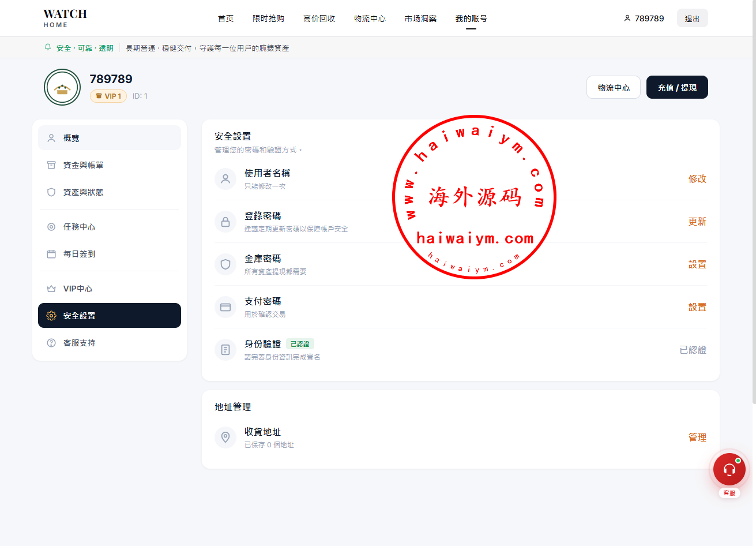The height and width of the screenshot is (546, 756).
Task: Click the person icon beside 使用者名稱
Action: click(225, 179)
